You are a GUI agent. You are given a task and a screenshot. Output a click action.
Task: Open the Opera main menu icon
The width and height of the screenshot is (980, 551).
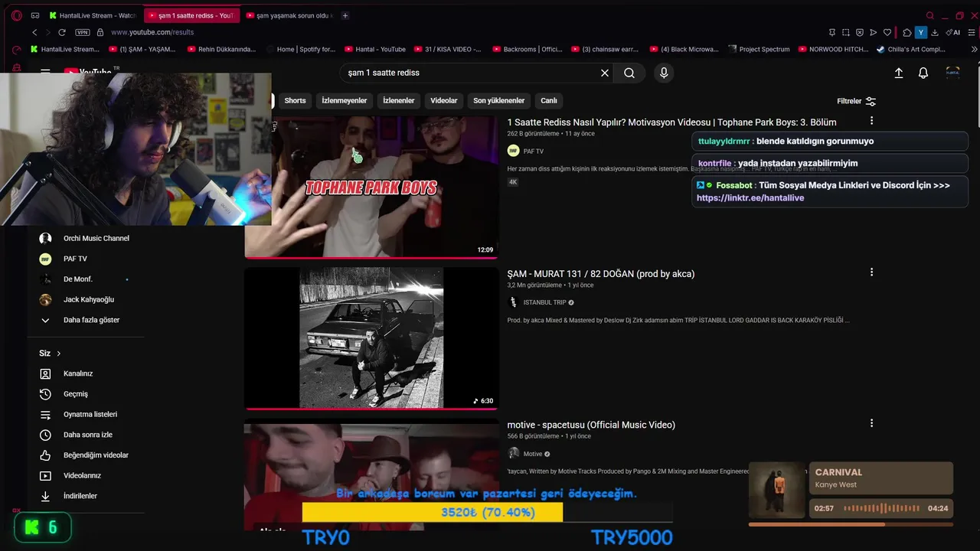pos(17,15)
